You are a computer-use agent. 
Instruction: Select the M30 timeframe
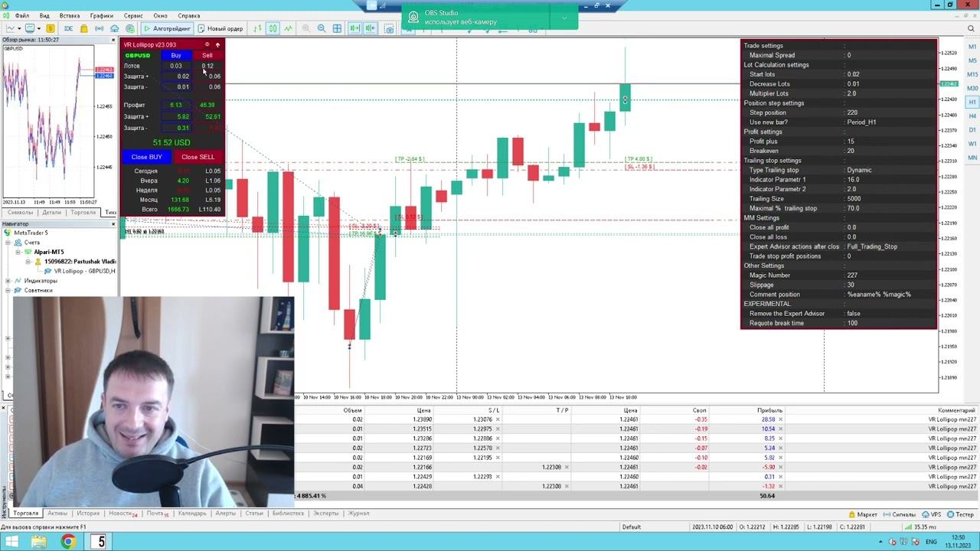point(972,88)
